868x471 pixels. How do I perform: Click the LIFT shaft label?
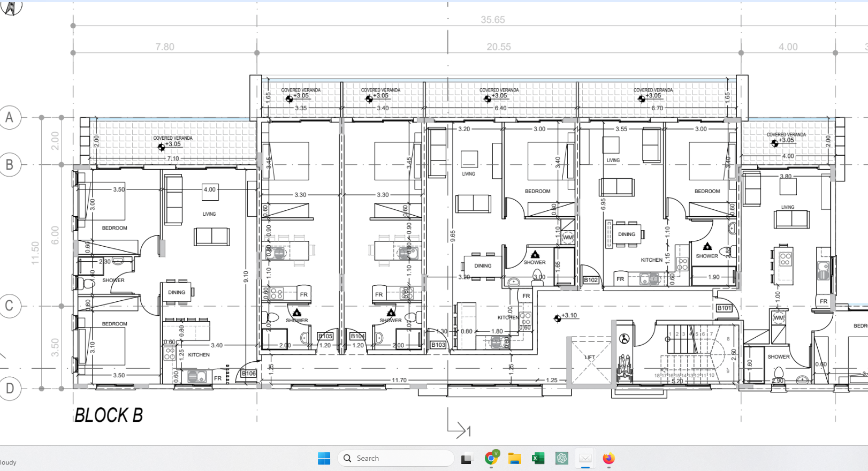pyautogui.click(x=589, y=357)
